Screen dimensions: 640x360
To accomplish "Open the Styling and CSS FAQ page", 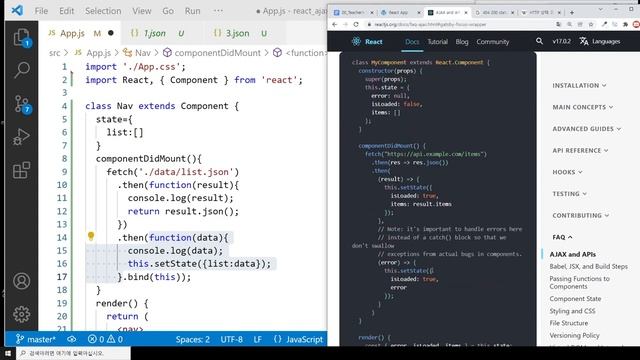I will (x=572, y=311).
